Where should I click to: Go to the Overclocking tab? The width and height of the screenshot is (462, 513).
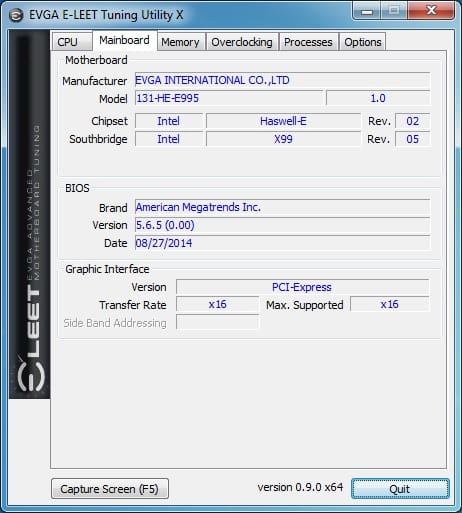(x=242, y=42)
